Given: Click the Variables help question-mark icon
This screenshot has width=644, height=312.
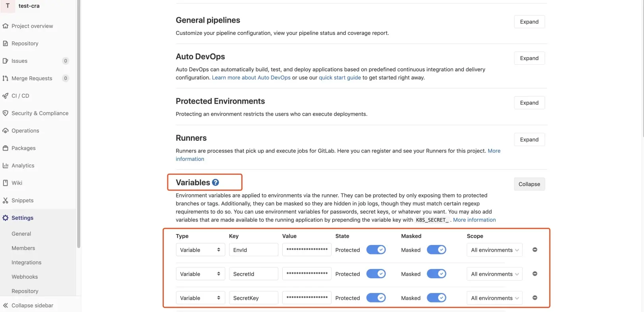Looking at the screenshot, I should [215, 182].
